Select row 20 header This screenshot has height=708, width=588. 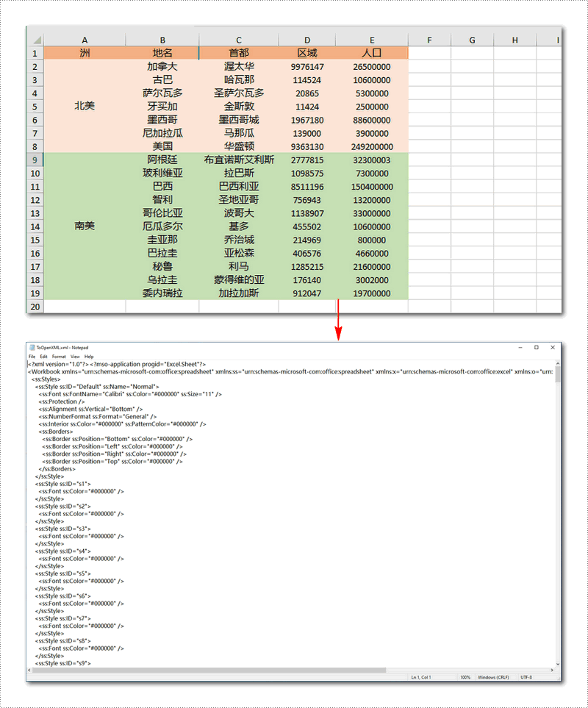pyautogui.click(x=35, y=307)
